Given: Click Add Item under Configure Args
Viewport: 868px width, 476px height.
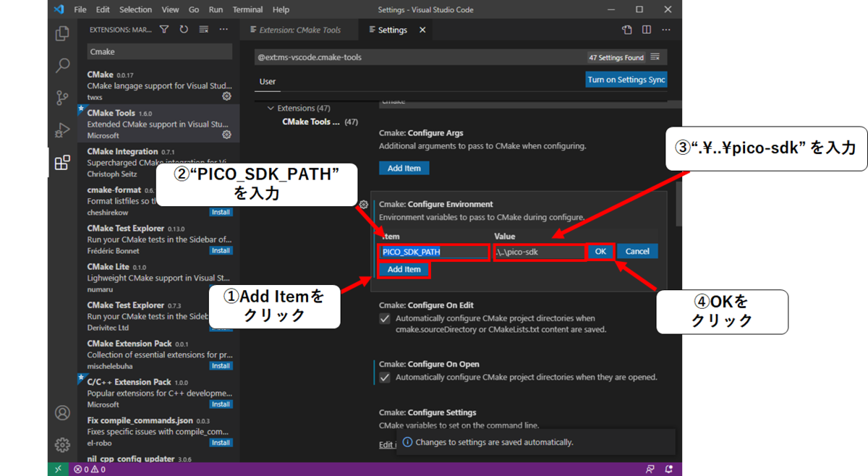Looking at the screenshot, I should pos(404,168).
